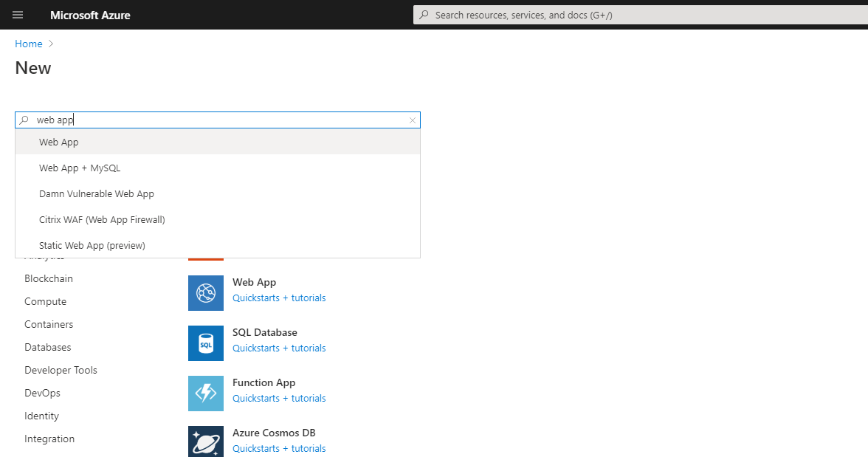Click the search magnifier in the resource search box
868x457 pixels.
[25, 120]
